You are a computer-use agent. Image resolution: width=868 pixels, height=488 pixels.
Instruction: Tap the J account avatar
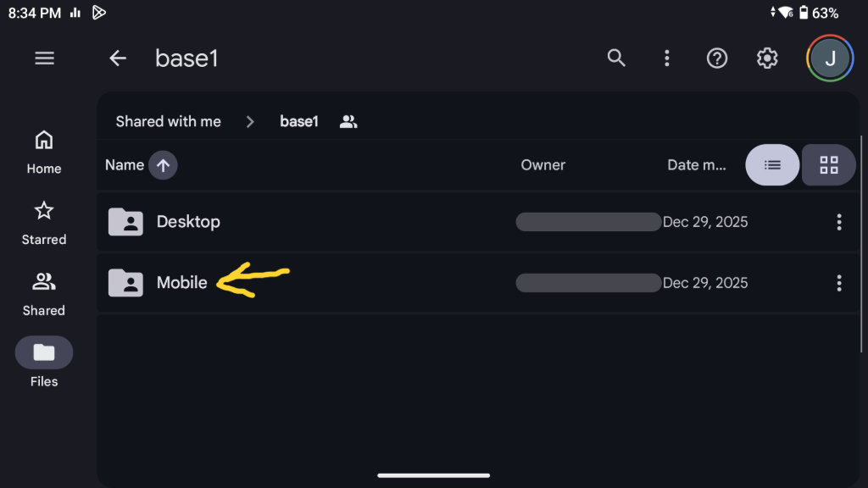coord(830,58)
